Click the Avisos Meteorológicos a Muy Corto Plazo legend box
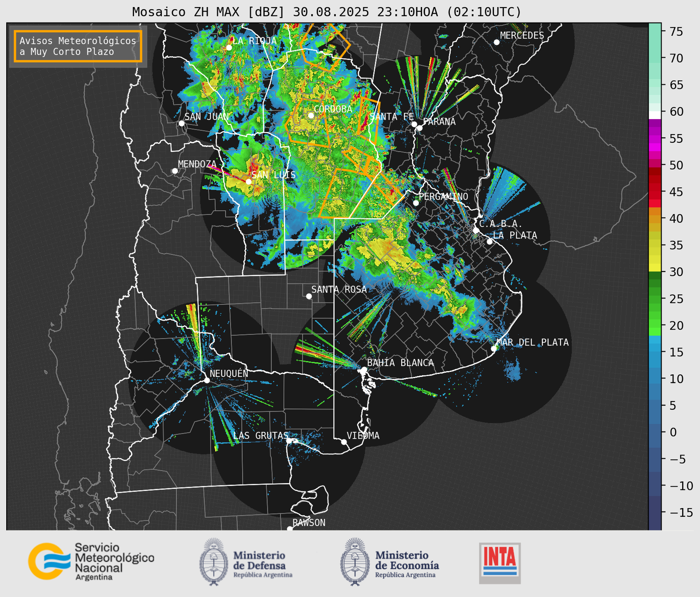This screenshot has height=597, width=700. (78, 46)
